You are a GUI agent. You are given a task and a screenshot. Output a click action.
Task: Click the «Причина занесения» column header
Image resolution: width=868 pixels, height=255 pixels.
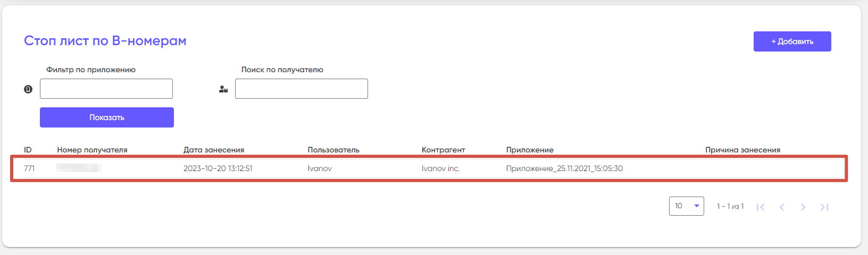point(742,150)
